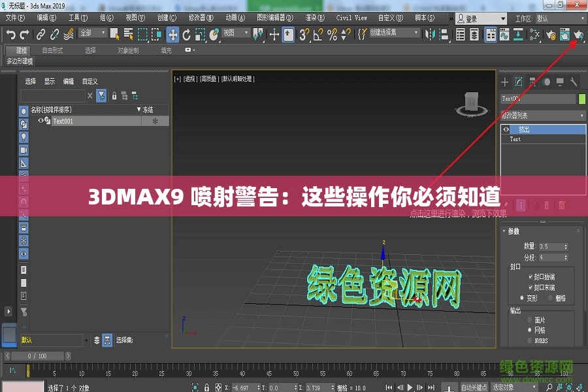The width and height of the screenshot is (588, 392).
Task: Click the [高质量] viewport label
Action: tap(209, 79)
